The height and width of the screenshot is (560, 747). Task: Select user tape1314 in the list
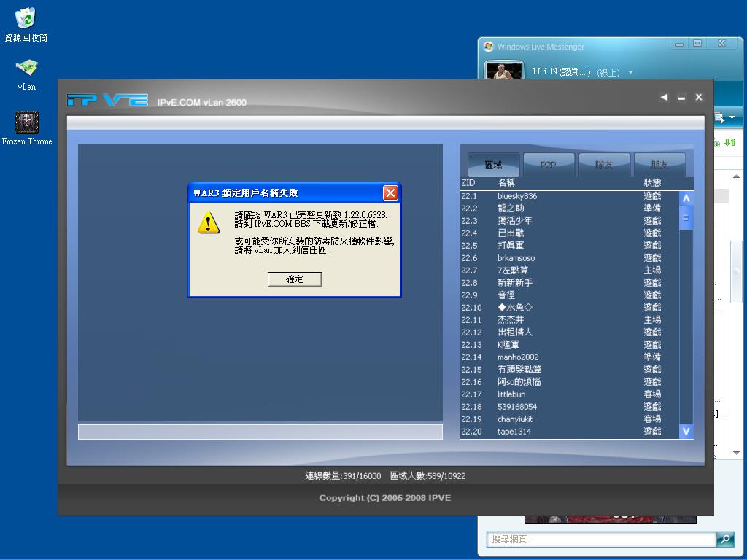tap(569, 432)
